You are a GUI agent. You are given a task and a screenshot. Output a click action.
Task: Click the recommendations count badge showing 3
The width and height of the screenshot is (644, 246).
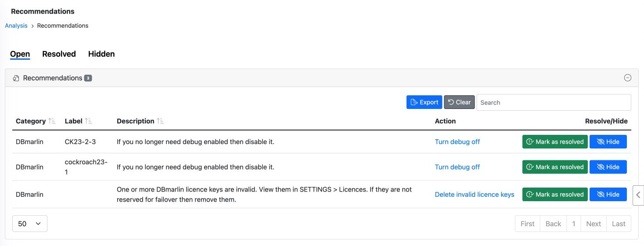pyautogui.click(x=88, y=78)
